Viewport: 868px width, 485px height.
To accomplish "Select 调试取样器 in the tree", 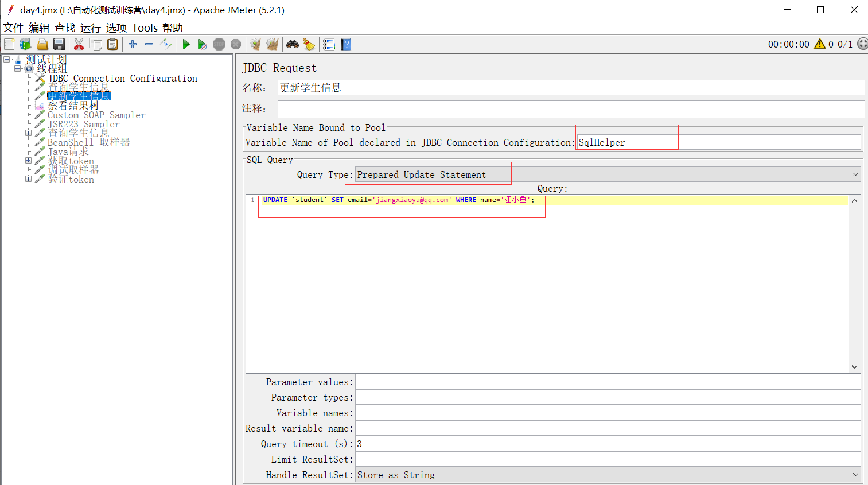I will (73, 170).
